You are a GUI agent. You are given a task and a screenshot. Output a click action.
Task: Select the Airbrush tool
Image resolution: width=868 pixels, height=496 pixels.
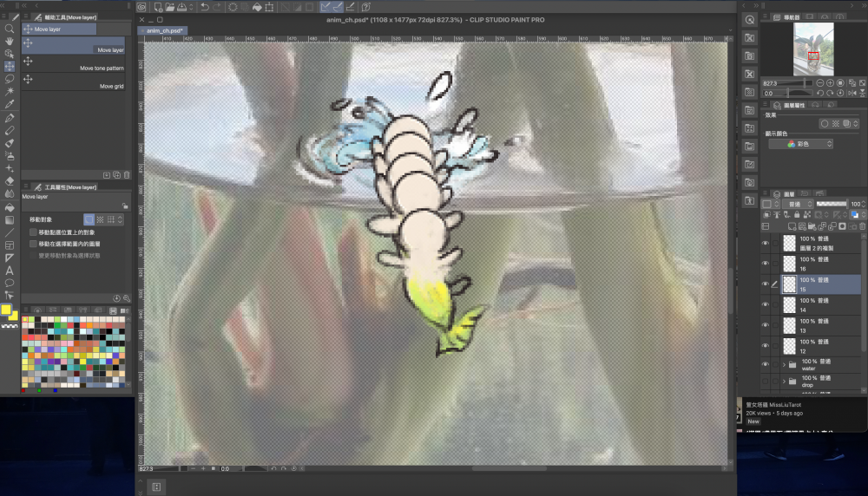tap(10, 156)
